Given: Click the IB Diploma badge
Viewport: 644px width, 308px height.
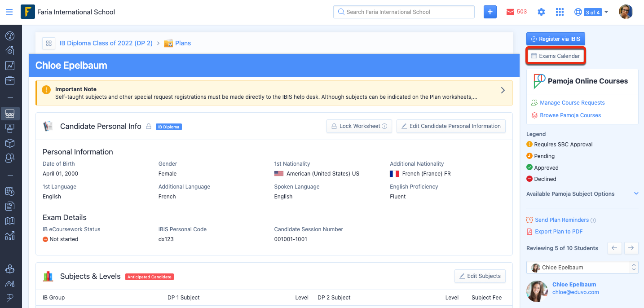Looking at the screenshot, I should point(169,127).
